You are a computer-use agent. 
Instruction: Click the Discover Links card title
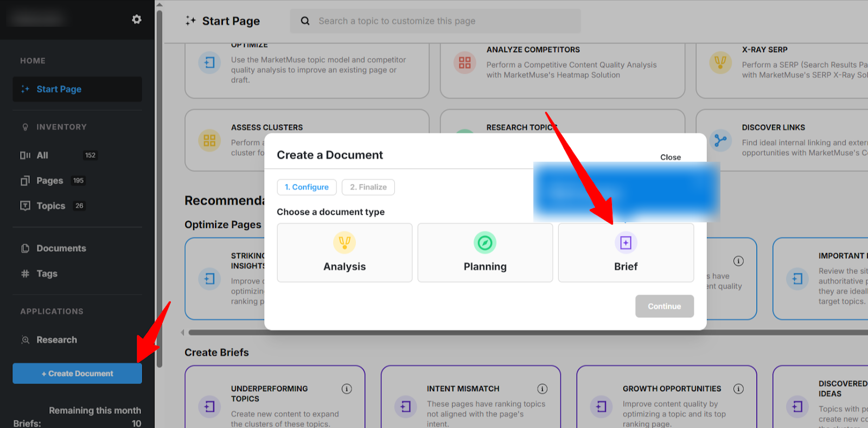[774, 127]
